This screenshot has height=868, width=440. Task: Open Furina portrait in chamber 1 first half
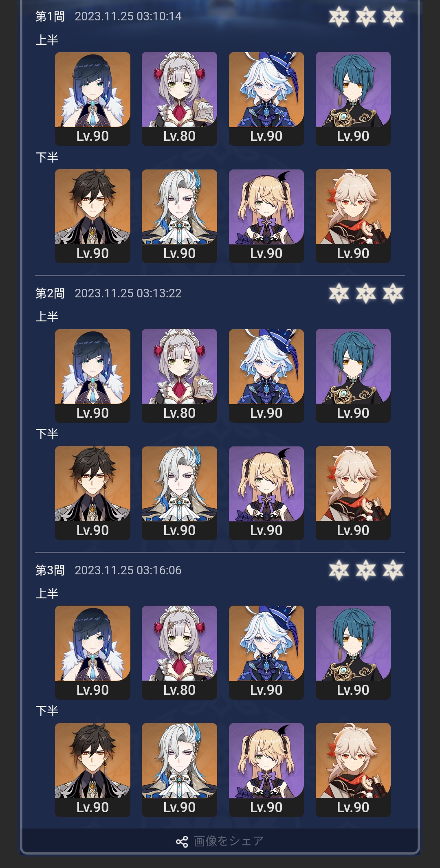point(266,99)
